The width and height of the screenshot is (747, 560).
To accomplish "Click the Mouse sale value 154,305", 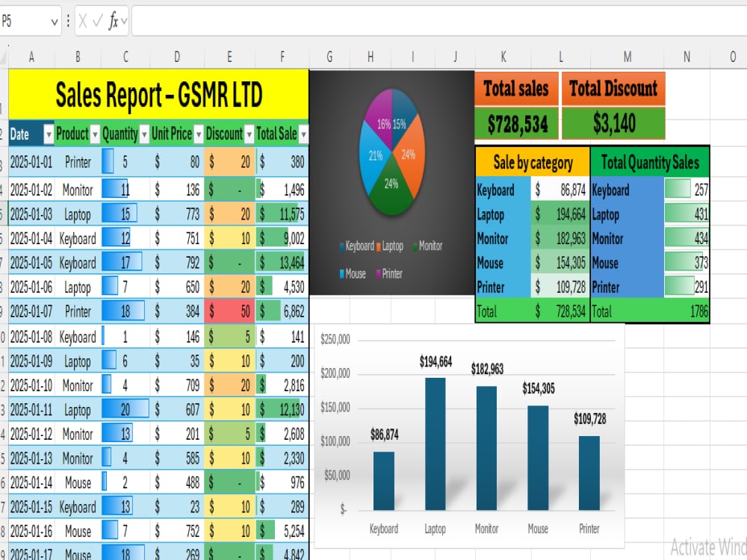I will click(560, 263).
